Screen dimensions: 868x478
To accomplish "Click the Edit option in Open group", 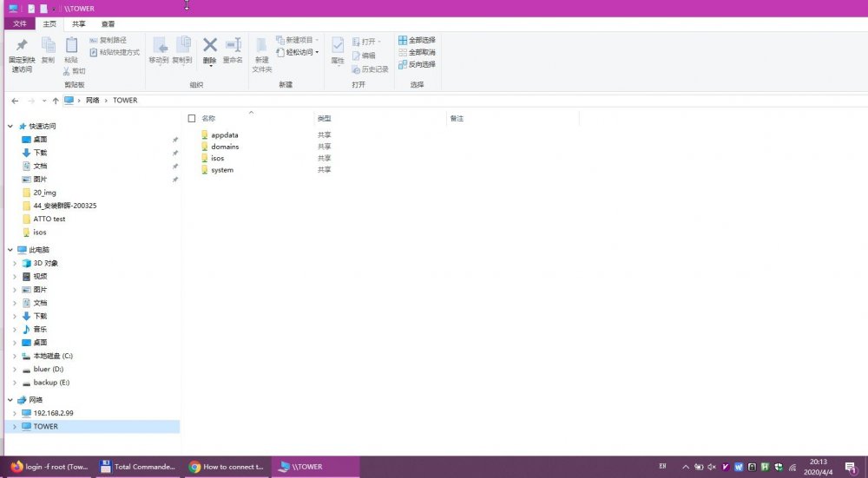I will [x=364, y=56].
